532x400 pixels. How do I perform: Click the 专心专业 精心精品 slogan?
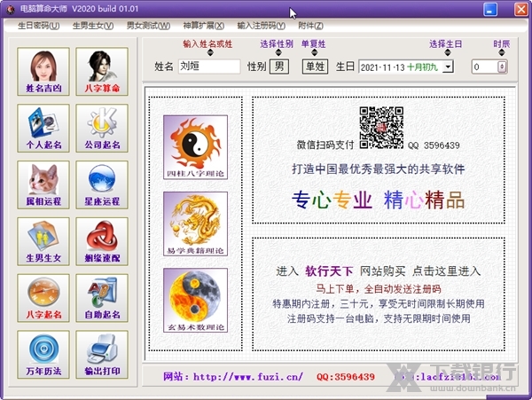click(378, 200)
